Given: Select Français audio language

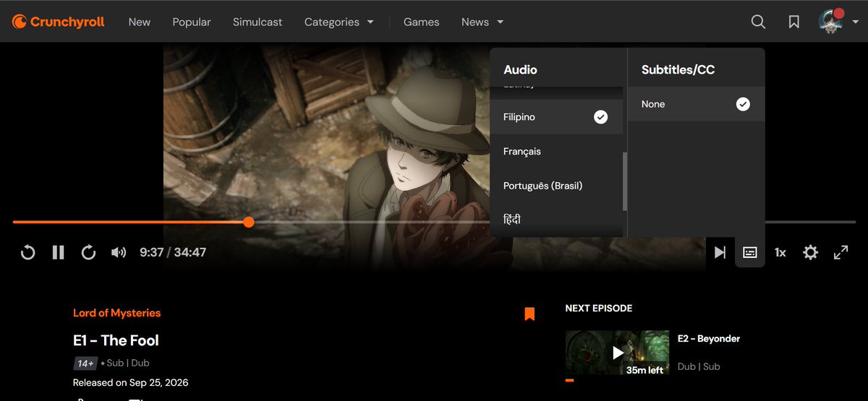Looking at the screenshot, I should pos(556,151).
